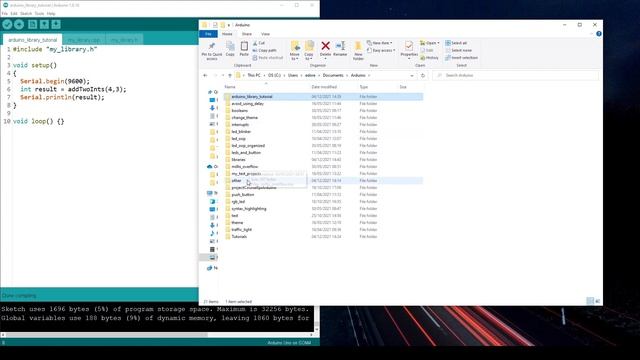
Task: Open the Share ribbon tab
Action: (x=247, y=34)
